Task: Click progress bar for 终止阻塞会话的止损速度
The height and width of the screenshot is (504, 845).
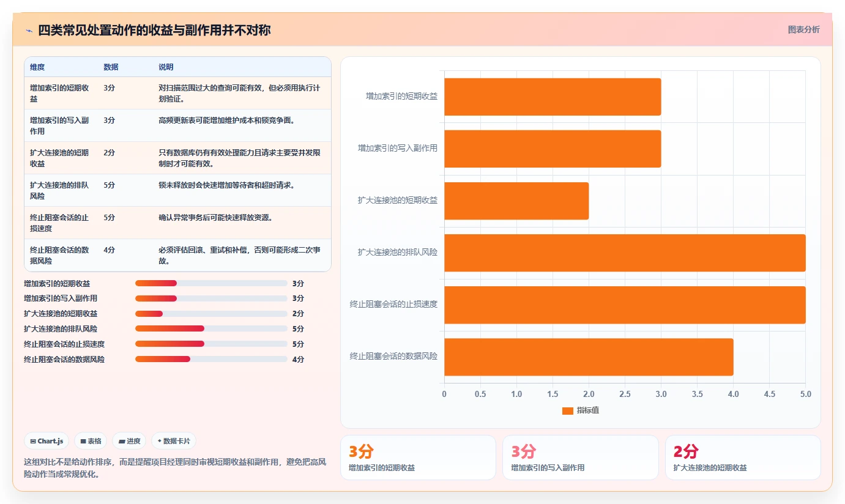Action: click(211, 344)
